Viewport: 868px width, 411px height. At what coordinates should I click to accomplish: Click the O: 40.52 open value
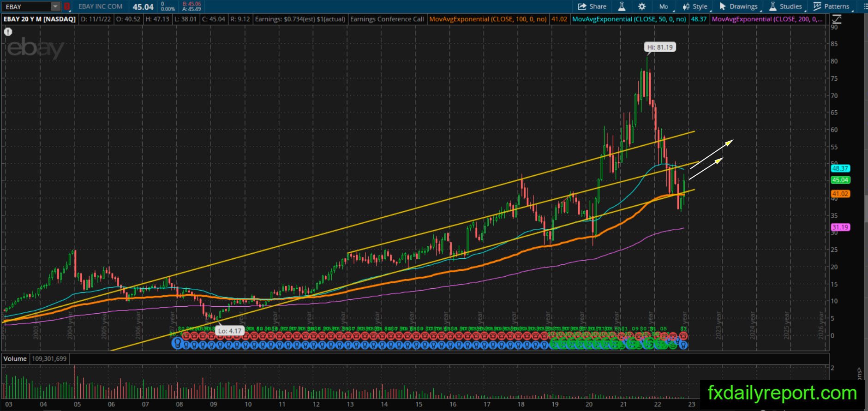pyautogui.click(x=128, y=19)
